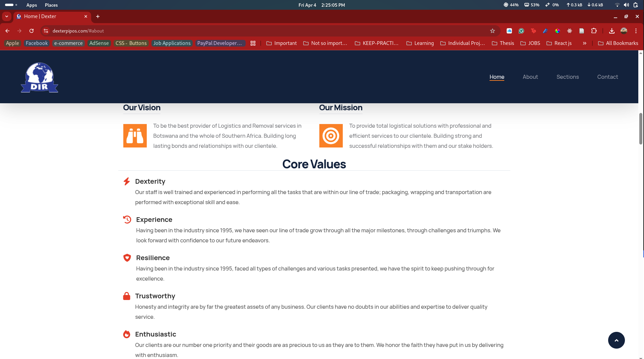Go back to the previous page
The height and width of the screenshot is (359, 644).
(x=7, y=31)
